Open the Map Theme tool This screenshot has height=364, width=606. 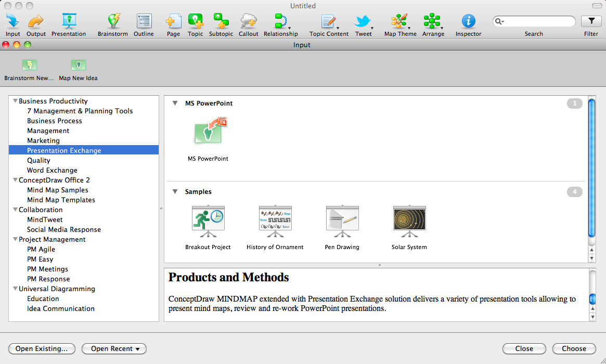(399, 21)
